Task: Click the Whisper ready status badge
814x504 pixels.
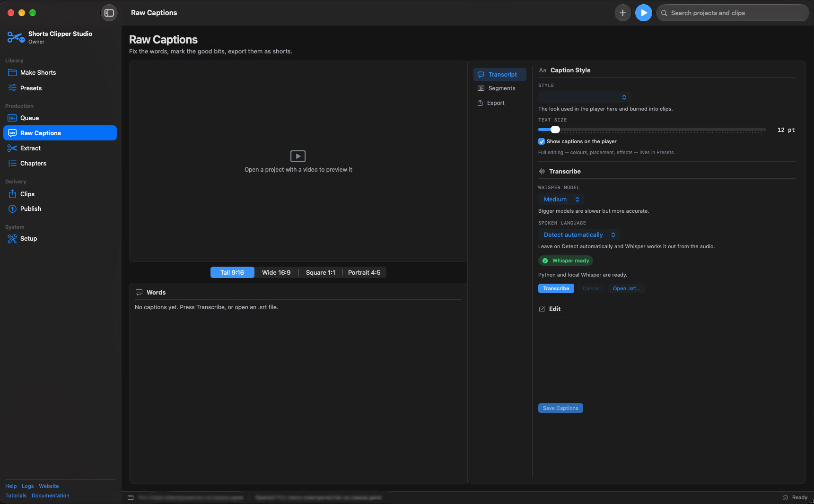Action: click(x=566, y=261)
